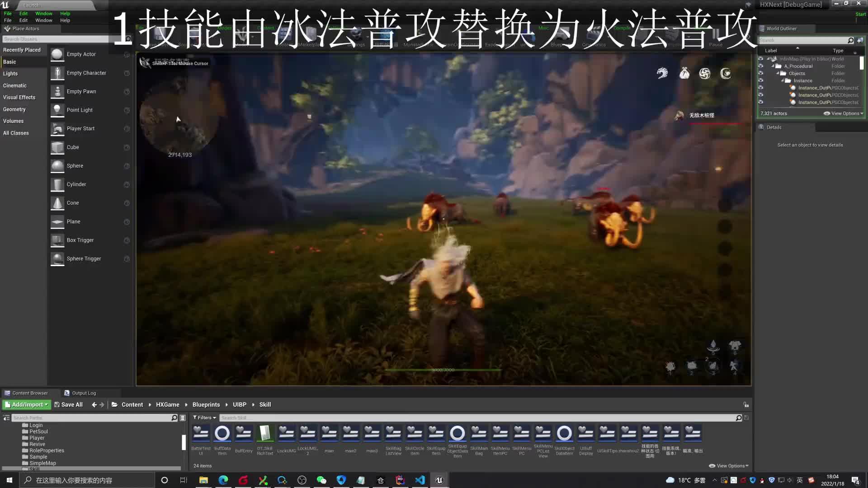Select the Sphere Trigger actor

90,258
